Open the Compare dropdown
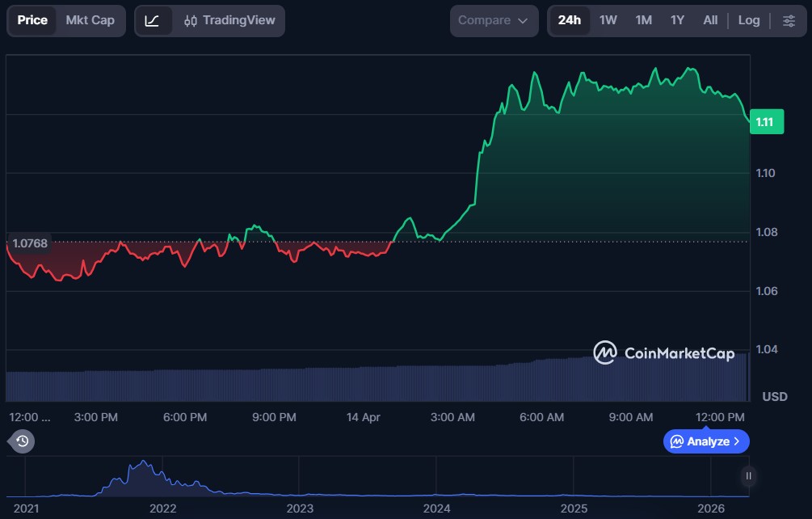Screen dimensions: 812x519 click(494, 20)
